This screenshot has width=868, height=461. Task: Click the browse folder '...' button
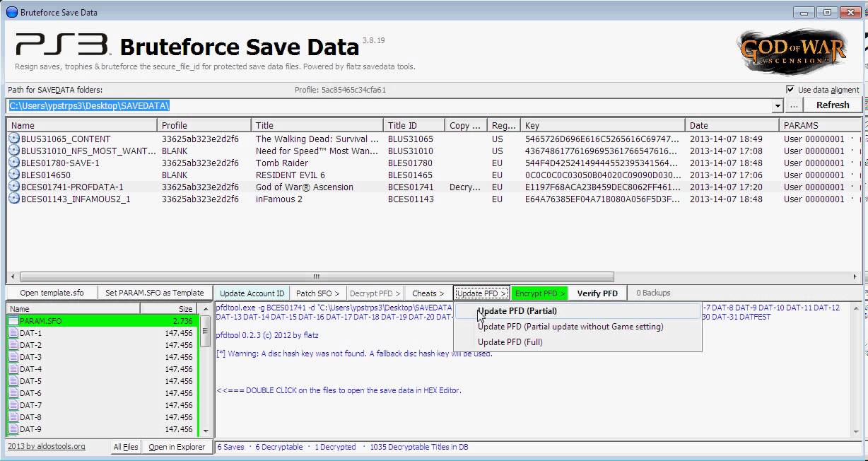coord(793,105)
